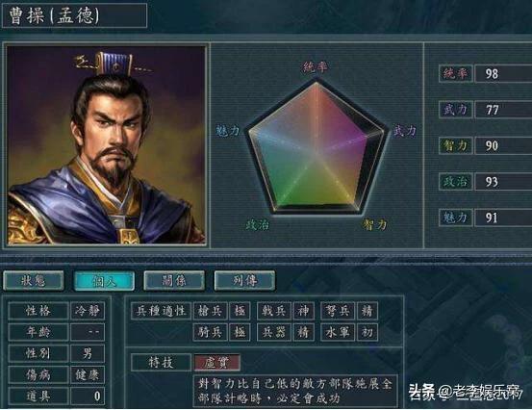Select the 魅力 stat value 91

pos(503,218)
